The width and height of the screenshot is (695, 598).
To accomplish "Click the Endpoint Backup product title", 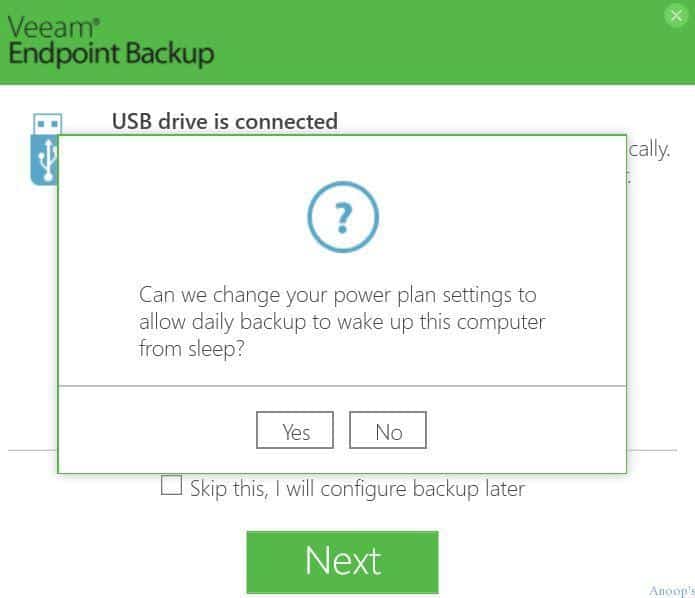I will click(x=111, y=54).
